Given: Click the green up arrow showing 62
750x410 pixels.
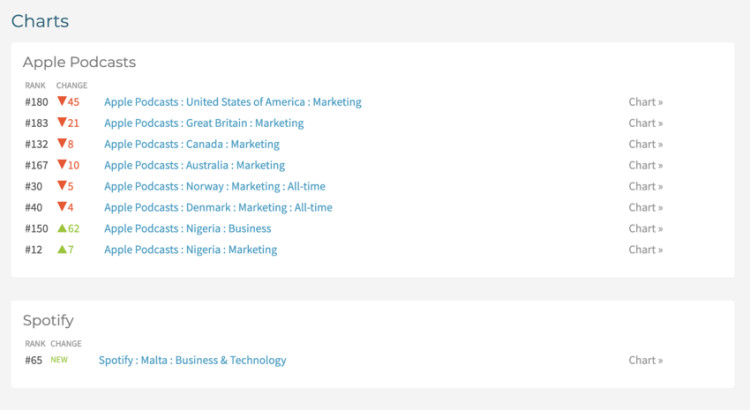Looking at the screenshot, I should tap(62, 228).
